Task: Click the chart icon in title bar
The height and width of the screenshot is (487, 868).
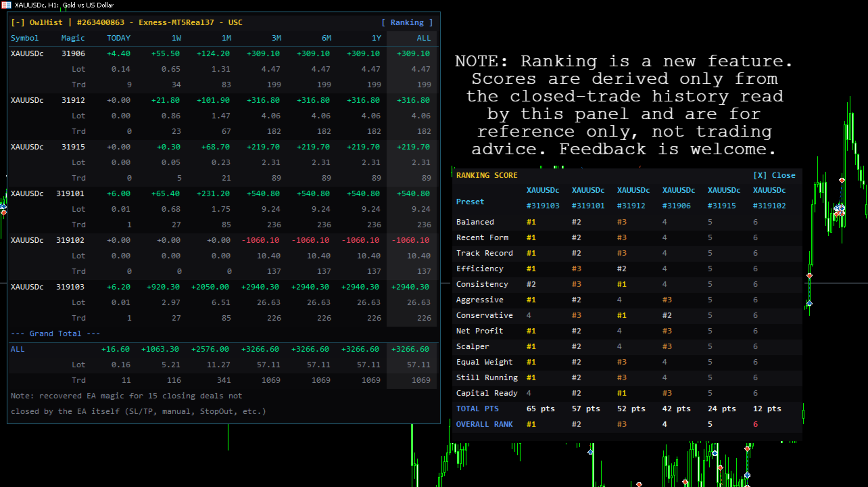Action: point(5,5)
